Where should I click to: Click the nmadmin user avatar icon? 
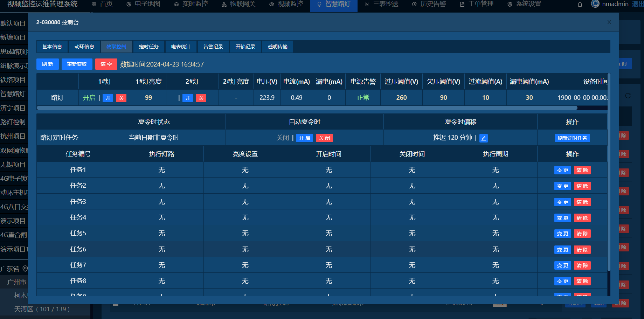[x=595, y=4]
